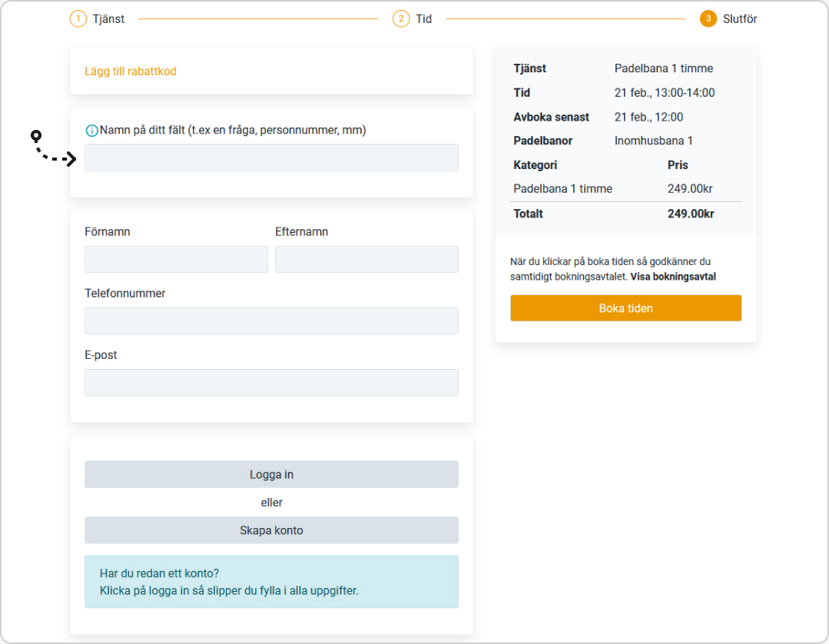Click Lägg till rabattkod link
The image size is (829, 644).
pos(131,71)
